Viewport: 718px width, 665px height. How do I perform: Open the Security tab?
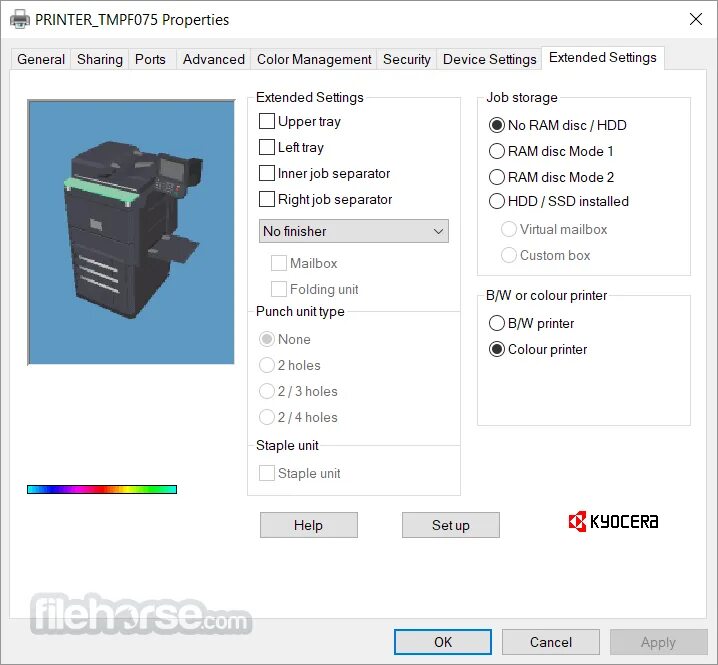(407, 59)
